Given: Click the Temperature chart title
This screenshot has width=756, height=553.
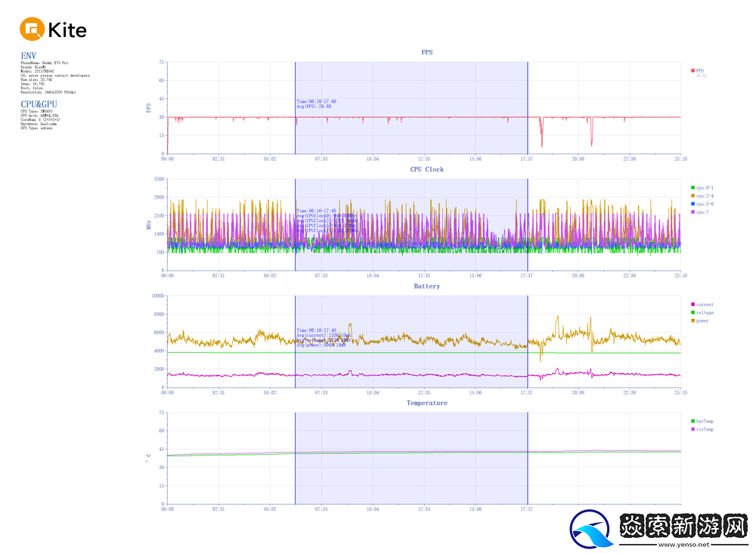Looking at the screenshot, I should point(426,403).
